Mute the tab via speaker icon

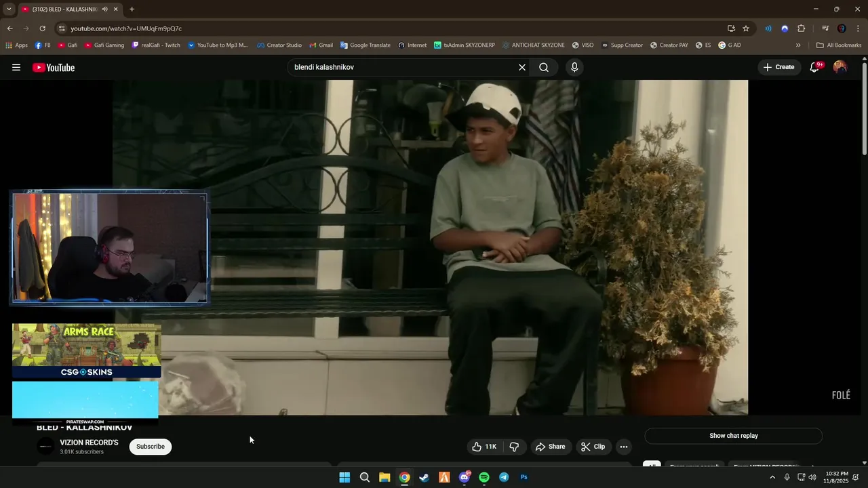click(104, 9)
